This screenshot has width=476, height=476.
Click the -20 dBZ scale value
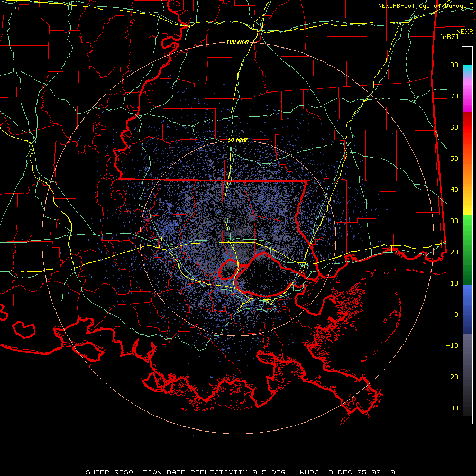click(x=452, y=377)
